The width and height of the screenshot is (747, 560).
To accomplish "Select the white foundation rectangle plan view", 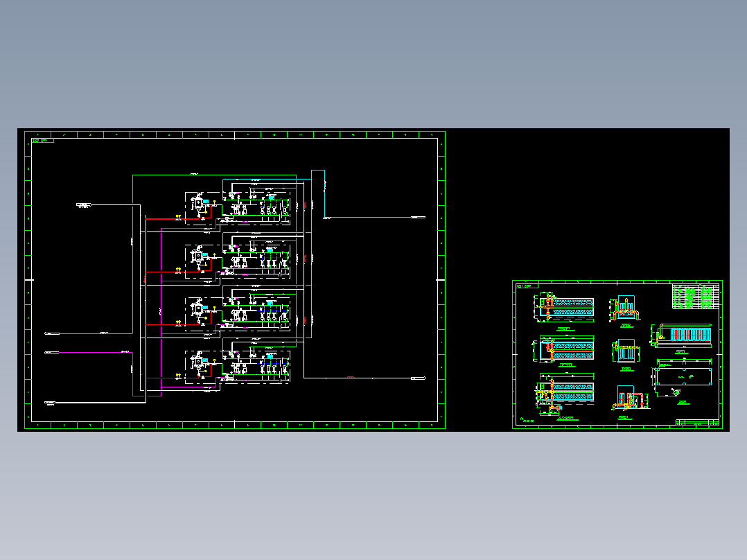I will 684,376.
